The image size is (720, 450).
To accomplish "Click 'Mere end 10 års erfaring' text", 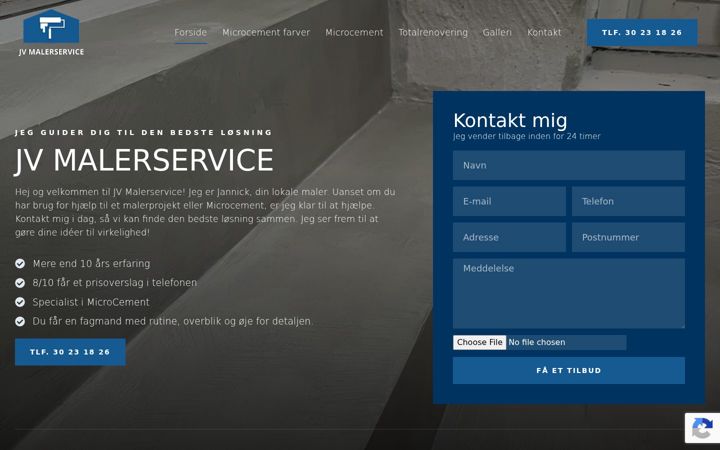I will 91,264.
